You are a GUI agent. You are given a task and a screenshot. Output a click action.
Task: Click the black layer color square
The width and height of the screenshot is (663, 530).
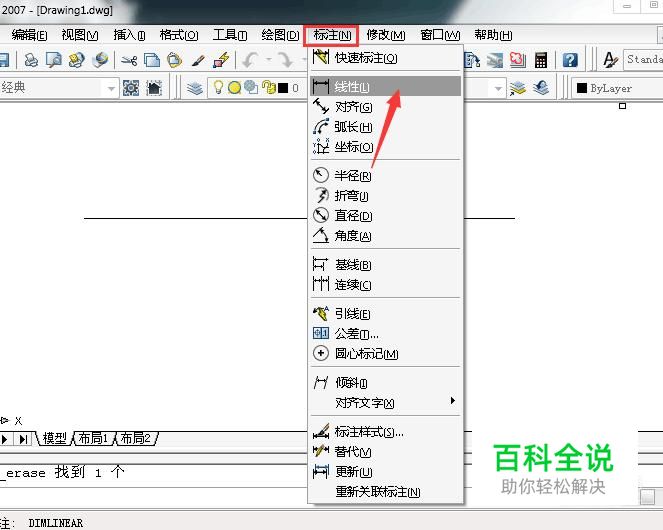283,88
